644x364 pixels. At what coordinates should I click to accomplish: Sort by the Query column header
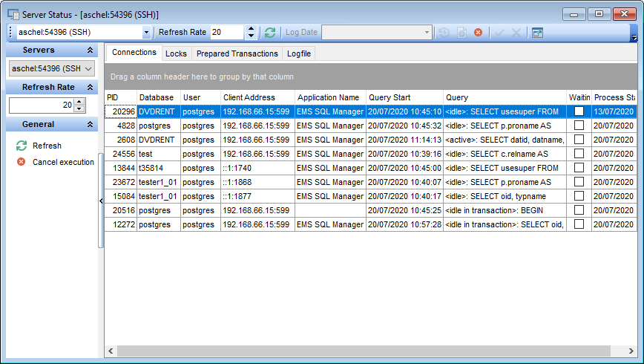tap(505, 97)
